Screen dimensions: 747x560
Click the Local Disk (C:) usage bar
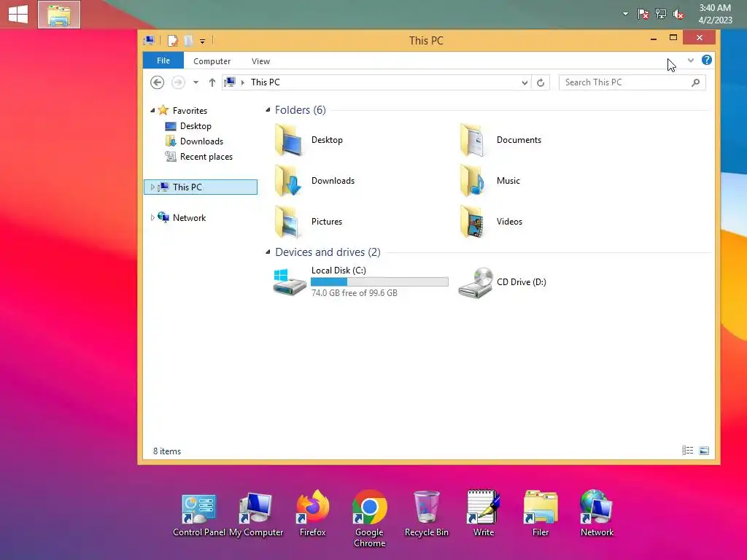[379, 282]
